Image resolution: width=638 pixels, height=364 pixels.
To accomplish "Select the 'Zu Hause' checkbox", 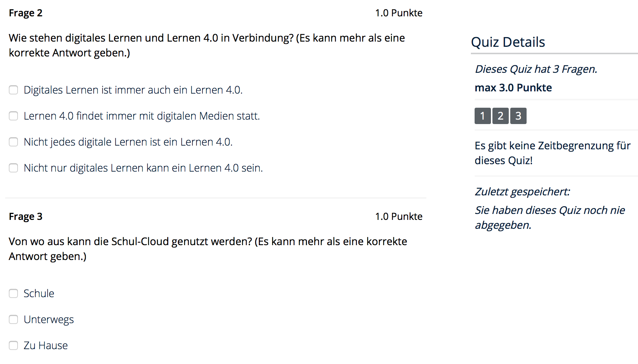I will tap(13, 345).
